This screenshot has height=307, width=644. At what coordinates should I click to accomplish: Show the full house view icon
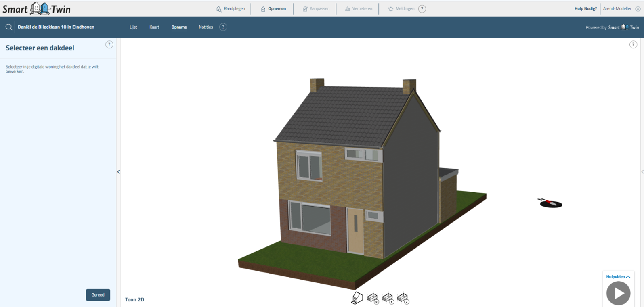pos(357,298)
